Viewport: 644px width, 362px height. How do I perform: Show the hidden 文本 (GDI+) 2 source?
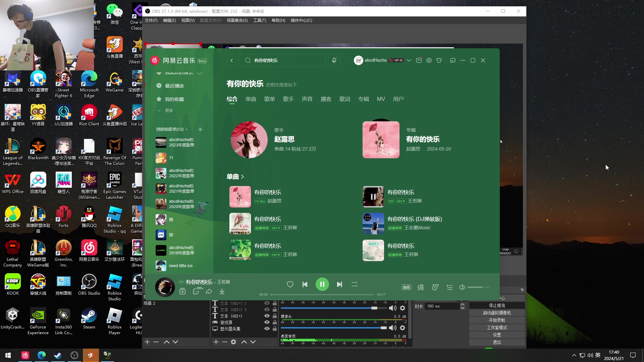267,303
